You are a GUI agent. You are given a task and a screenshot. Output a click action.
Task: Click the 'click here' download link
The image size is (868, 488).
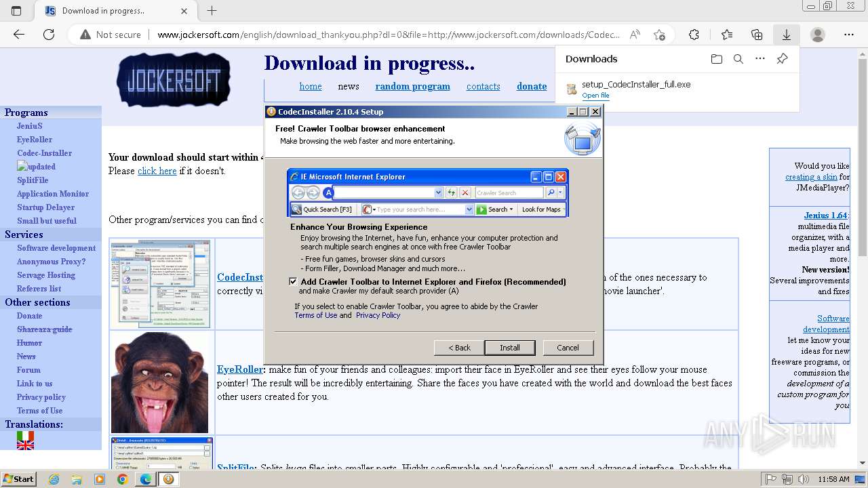[x=157, y=171]
